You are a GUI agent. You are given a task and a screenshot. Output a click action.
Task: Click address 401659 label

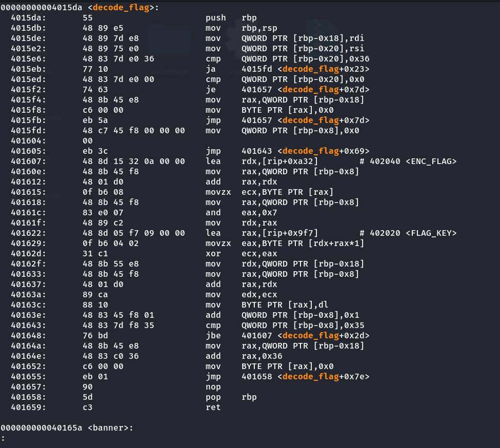[x=28, y=407]
